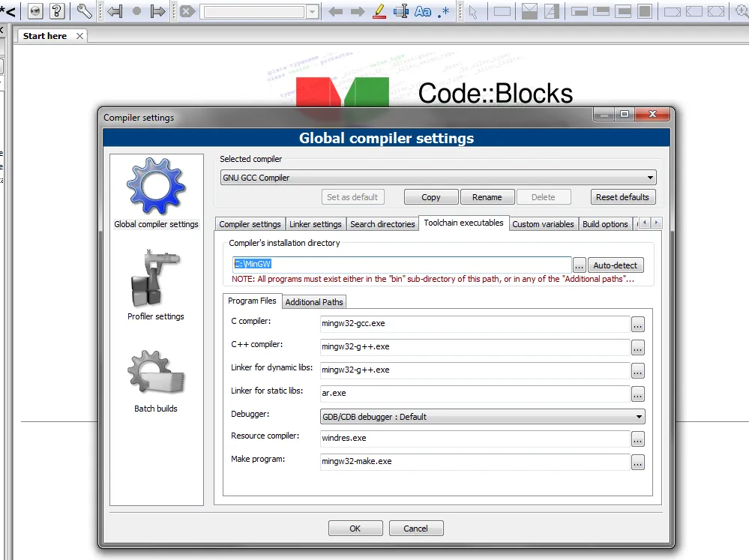Open the Debugger dropdown list

click(x=482, y=417)
